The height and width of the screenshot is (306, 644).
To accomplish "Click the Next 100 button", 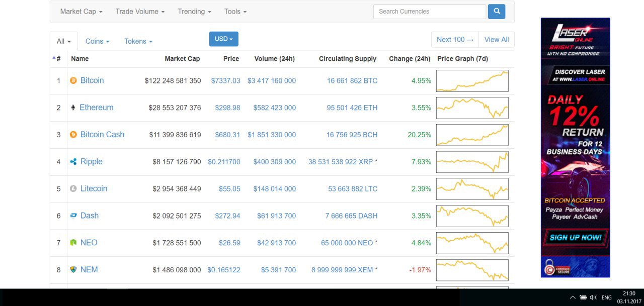I will pyautogui.click(x=455, y=40).
